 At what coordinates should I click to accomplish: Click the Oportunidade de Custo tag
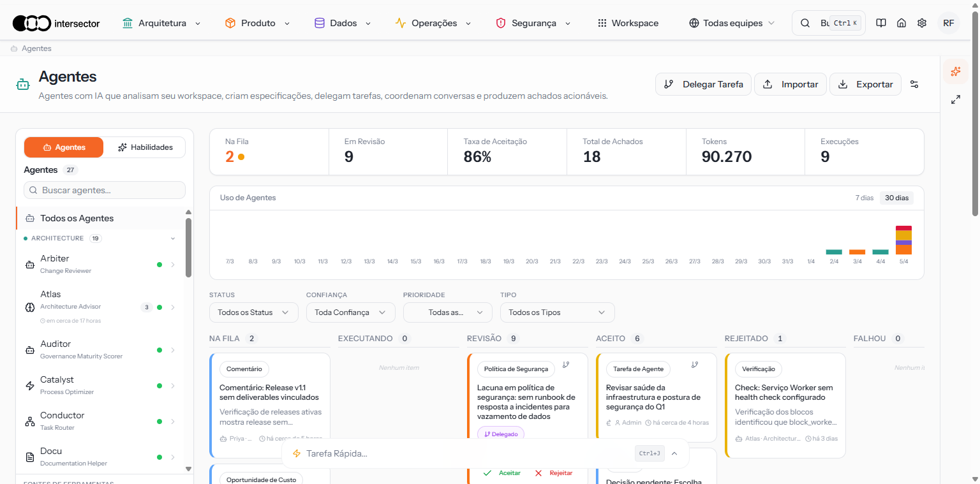(x=262, y=480)
